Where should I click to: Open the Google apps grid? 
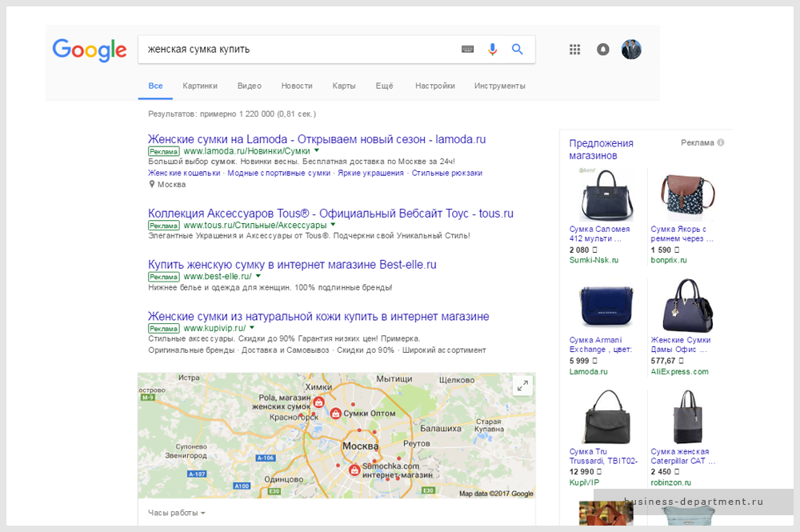(575, 50)
